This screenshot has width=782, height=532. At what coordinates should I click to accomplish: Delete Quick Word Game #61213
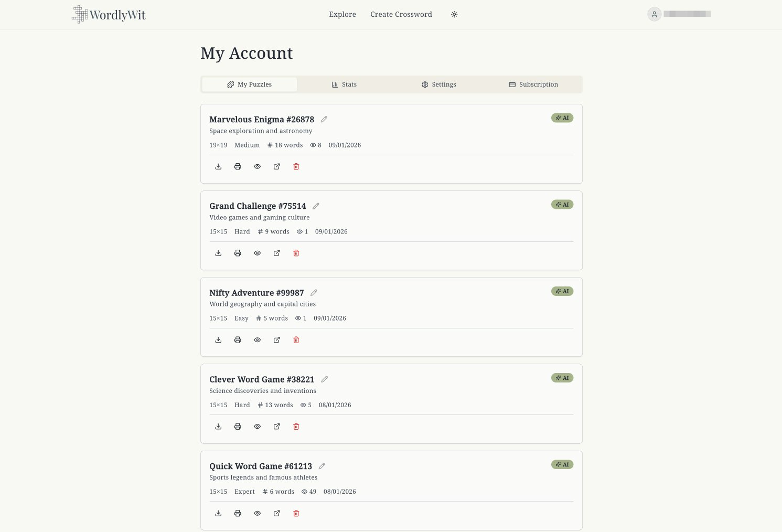click(x=296, y=513)
